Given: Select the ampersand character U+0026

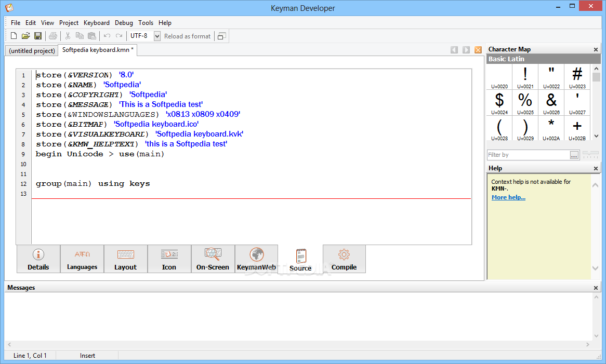Looking at the screenshot, I should pos(551,103).
